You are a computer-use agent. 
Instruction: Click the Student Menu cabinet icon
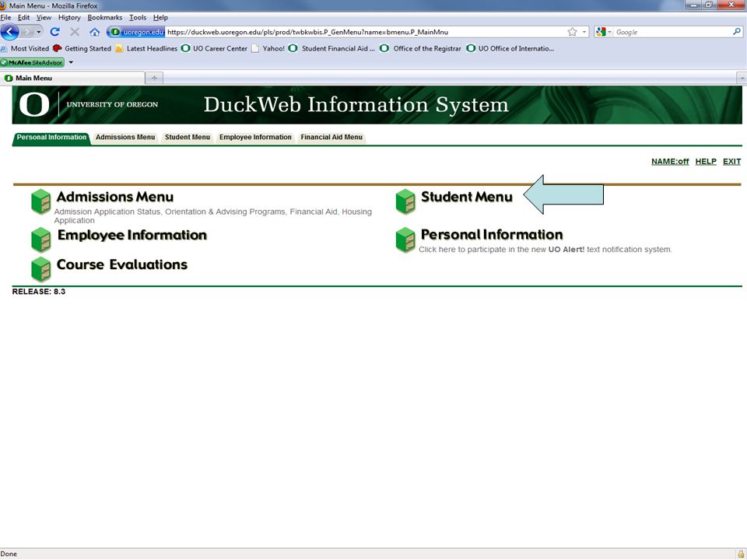405,201
